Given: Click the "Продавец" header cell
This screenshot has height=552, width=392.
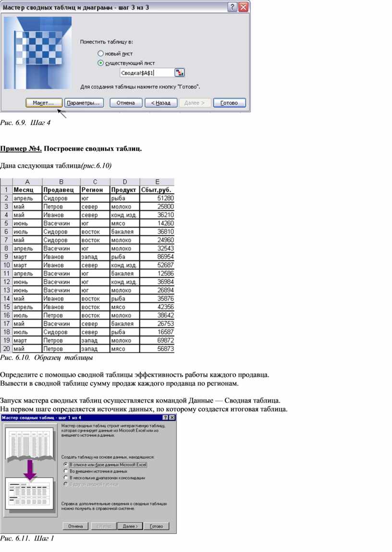Looking at the screenshot, I should 61,190.
